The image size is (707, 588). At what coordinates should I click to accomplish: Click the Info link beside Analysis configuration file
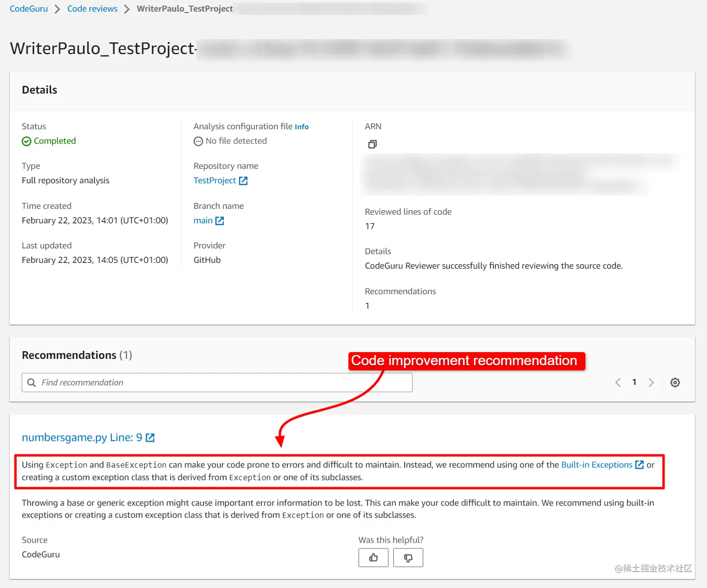[x=302, y=127]
